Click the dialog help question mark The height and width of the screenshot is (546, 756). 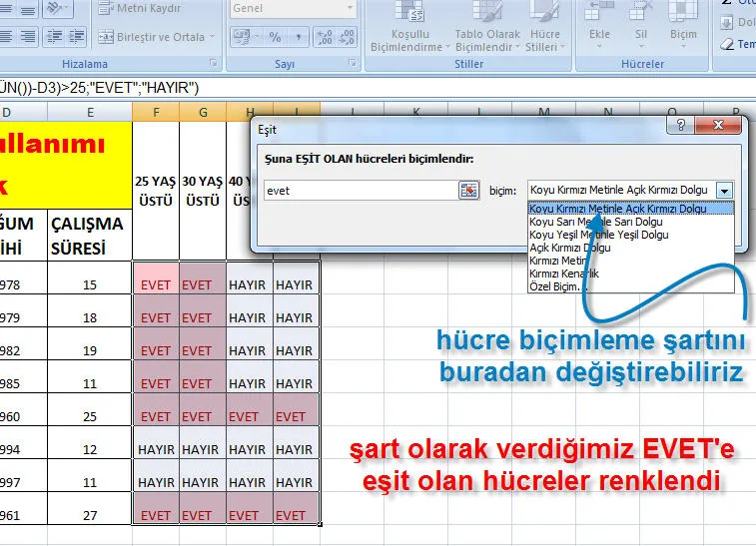click(681, 128)
